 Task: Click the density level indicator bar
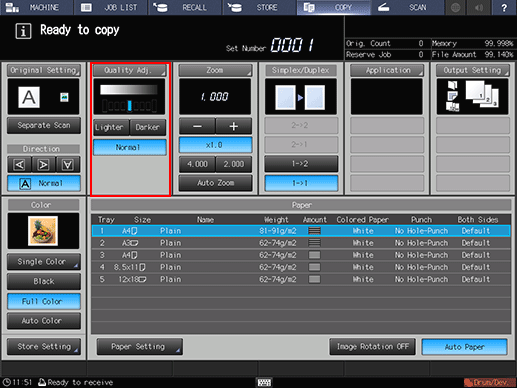(x=129, y=106)
